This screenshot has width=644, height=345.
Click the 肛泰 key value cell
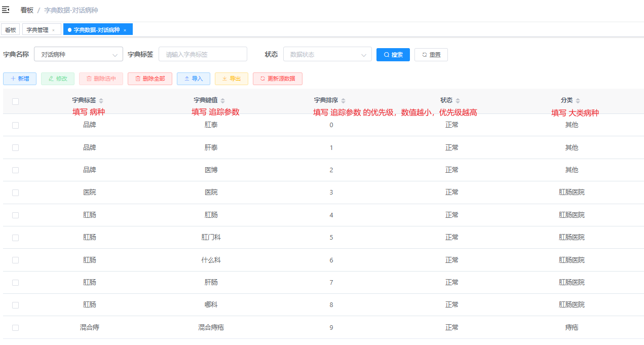point(211,125)
